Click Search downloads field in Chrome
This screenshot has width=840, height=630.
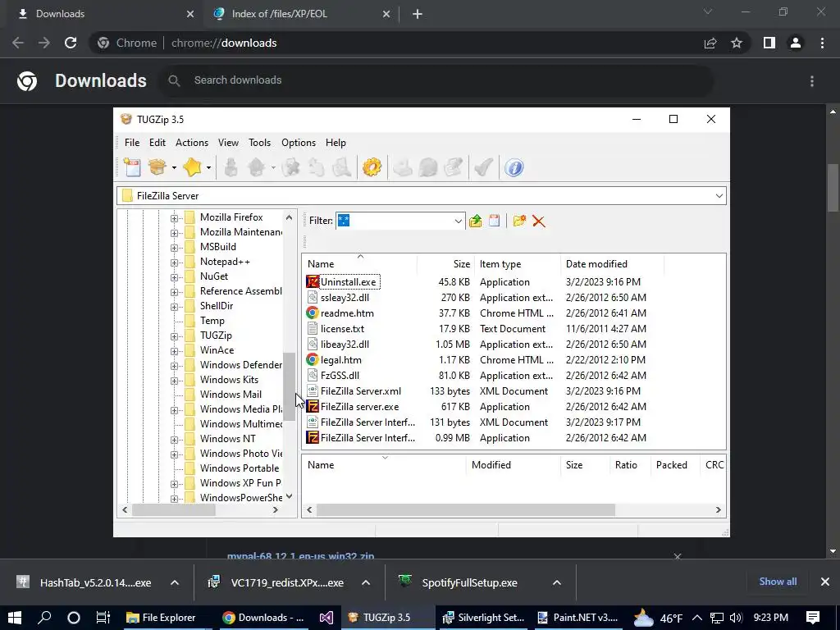coord(437,80)
